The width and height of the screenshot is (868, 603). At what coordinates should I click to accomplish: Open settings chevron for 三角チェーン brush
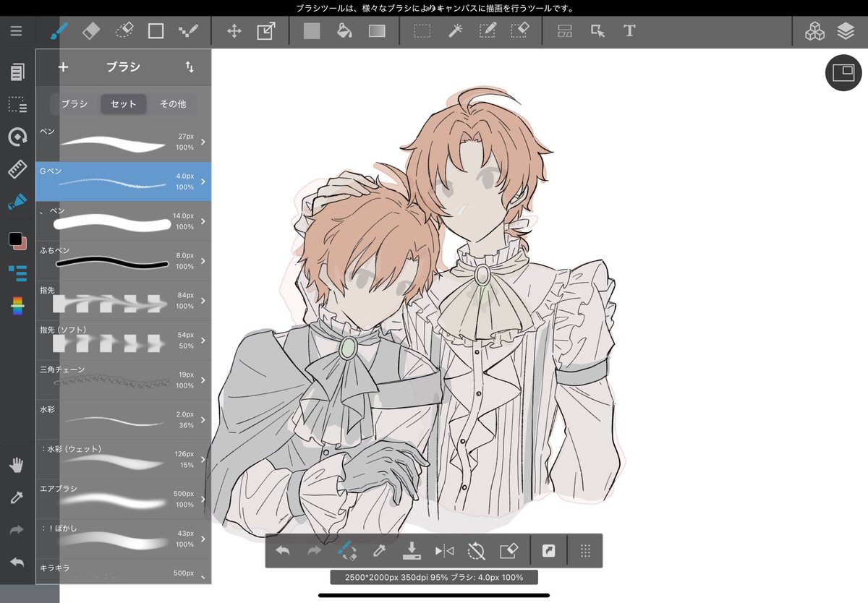[203, 380]
